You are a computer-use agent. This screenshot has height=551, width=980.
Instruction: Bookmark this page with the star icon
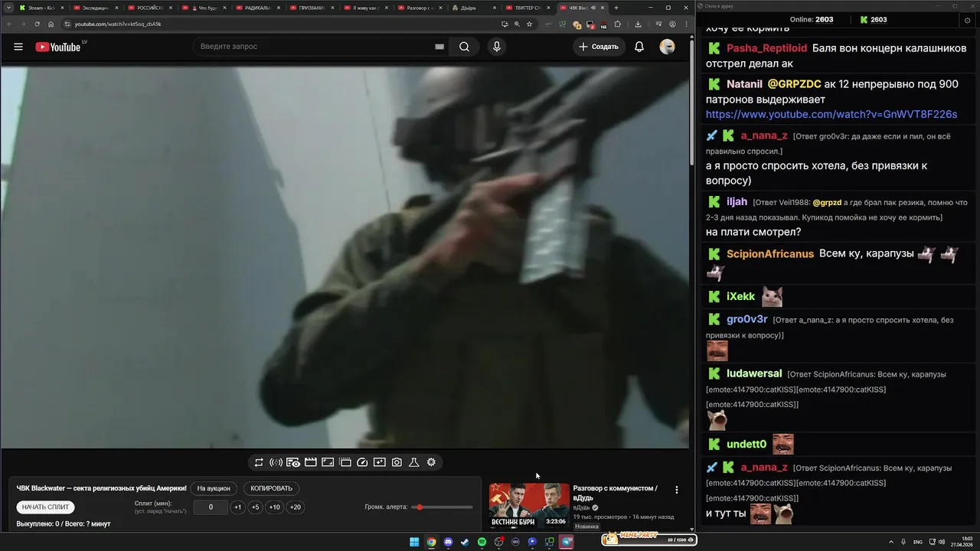529,24
